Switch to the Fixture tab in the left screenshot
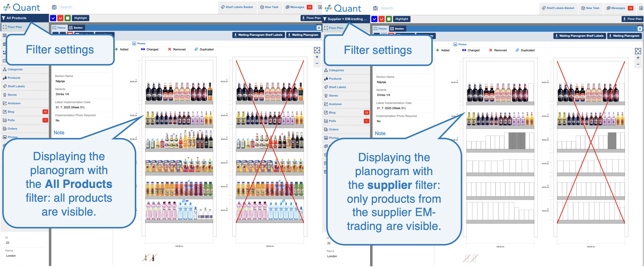Image resolution: width=644 pixels, height=268 pixels. [59, 28]
